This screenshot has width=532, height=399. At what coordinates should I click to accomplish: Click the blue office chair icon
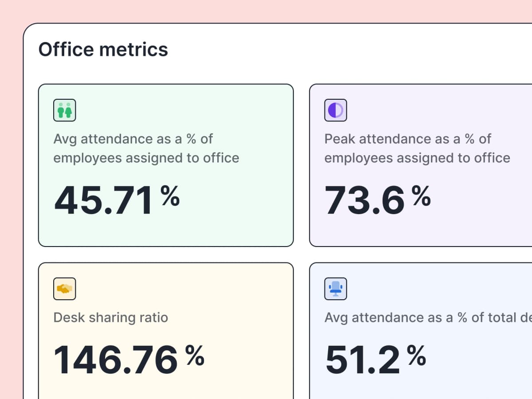[x=336, y=289]
